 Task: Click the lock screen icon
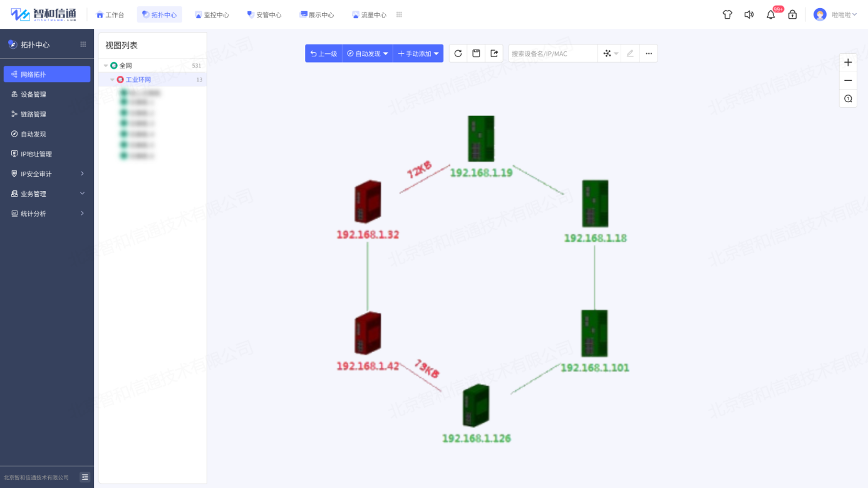point(792,14)
